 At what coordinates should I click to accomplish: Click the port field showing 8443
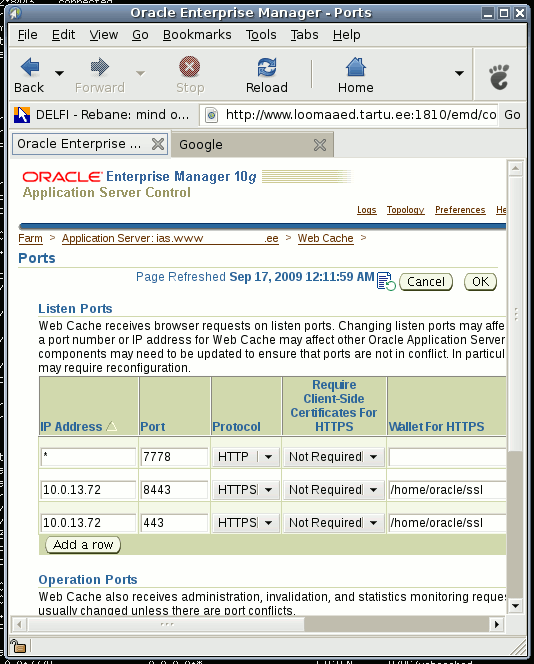coord(174,490)
